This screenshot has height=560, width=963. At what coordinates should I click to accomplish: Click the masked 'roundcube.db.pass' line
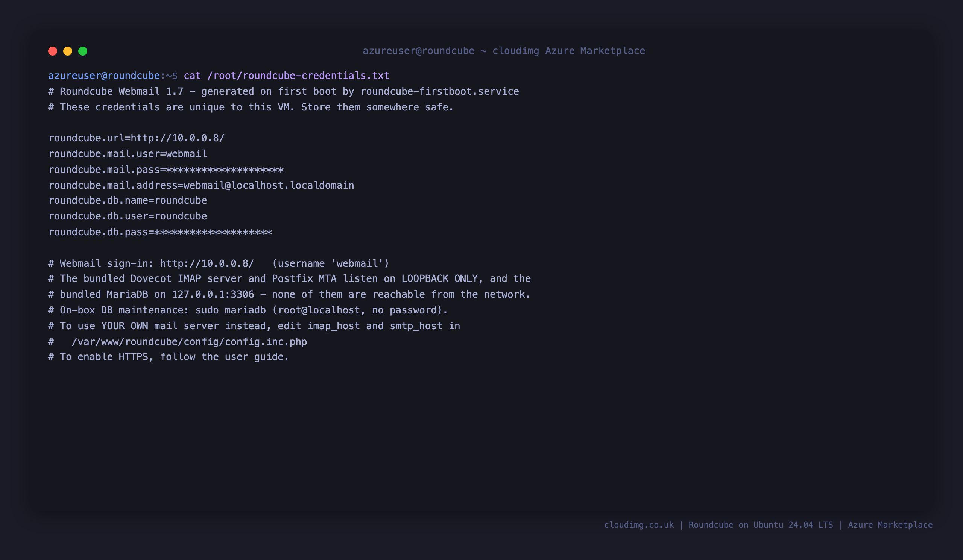click(x=160, y=232)
